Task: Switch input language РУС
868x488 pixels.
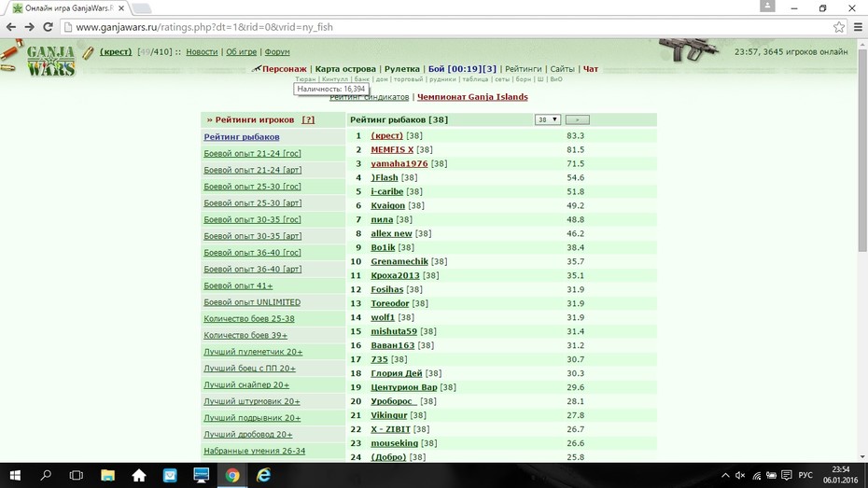Action: coord(805,475)
